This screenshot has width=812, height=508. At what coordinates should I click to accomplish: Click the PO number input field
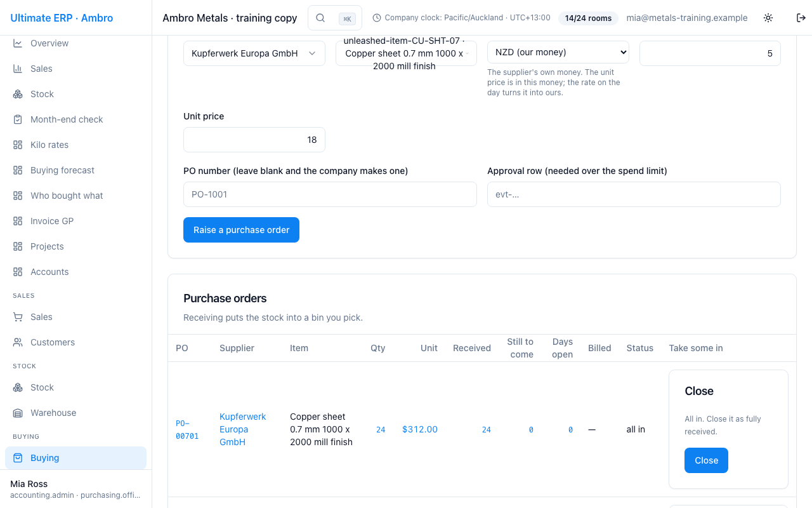pos(330,194)
